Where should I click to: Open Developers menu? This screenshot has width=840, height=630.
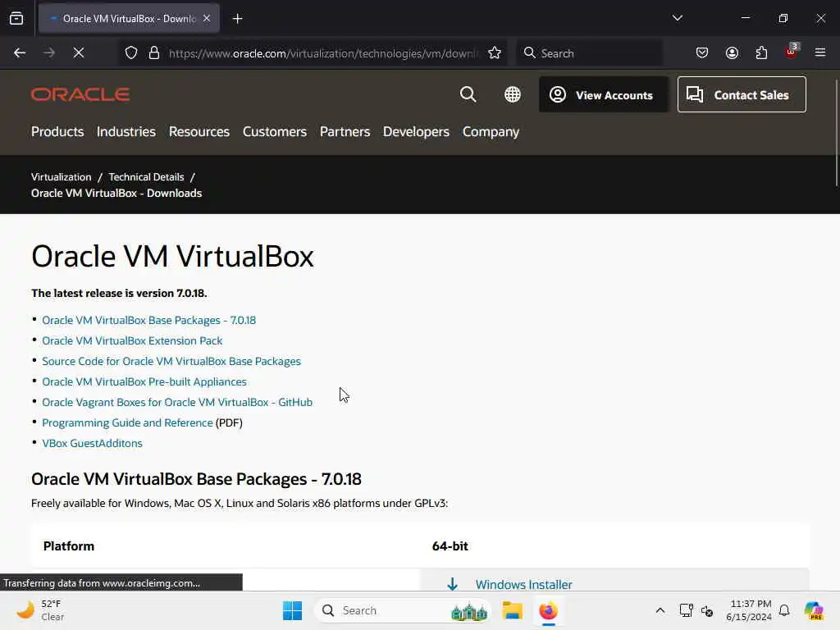[416, 132]
